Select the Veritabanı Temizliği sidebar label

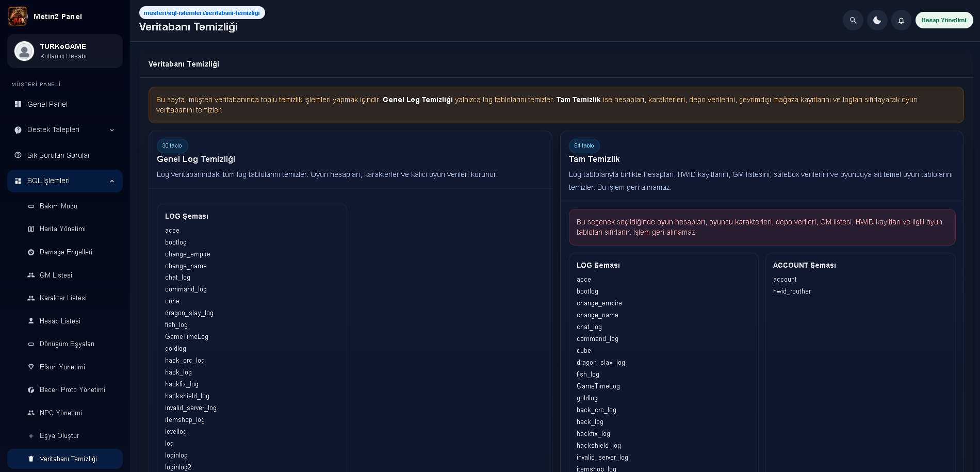pos(68,459)
